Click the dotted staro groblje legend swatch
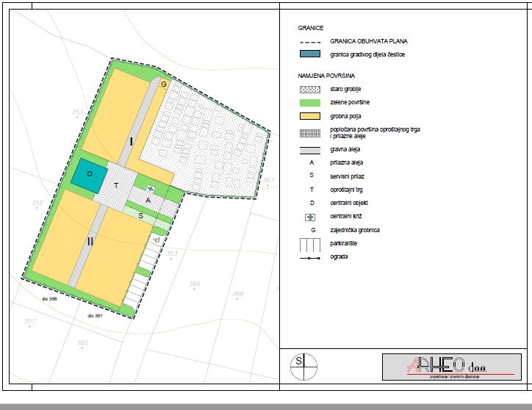Screen dimensions: 532x410 pos(310,89)
